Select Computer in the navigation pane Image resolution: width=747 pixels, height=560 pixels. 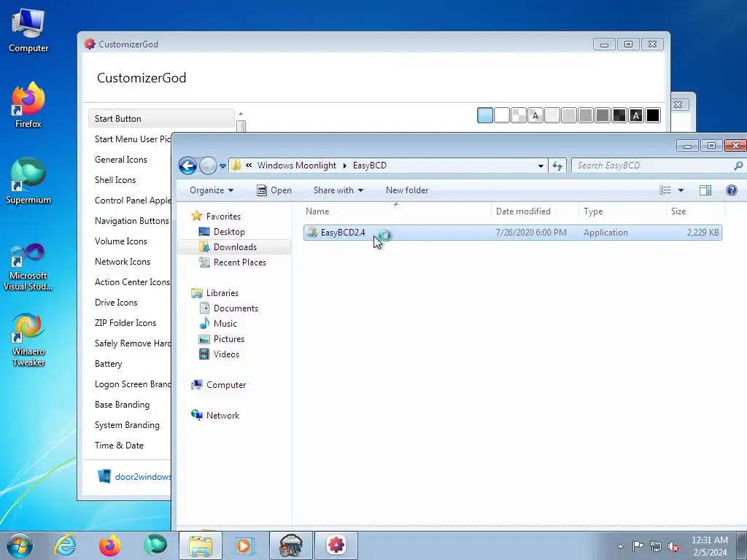(226, 385)
